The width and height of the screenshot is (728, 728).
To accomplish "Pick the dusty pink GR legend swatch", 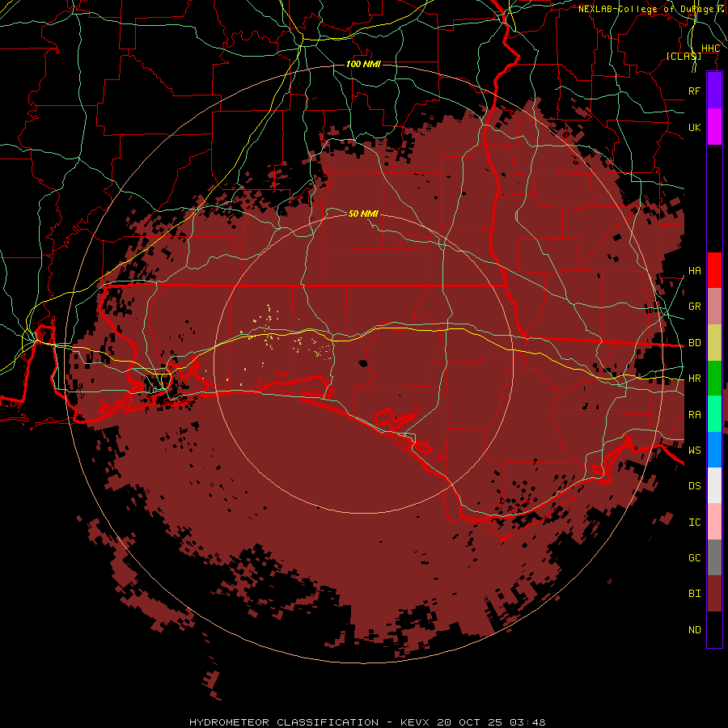I will [x=714, y=307].
